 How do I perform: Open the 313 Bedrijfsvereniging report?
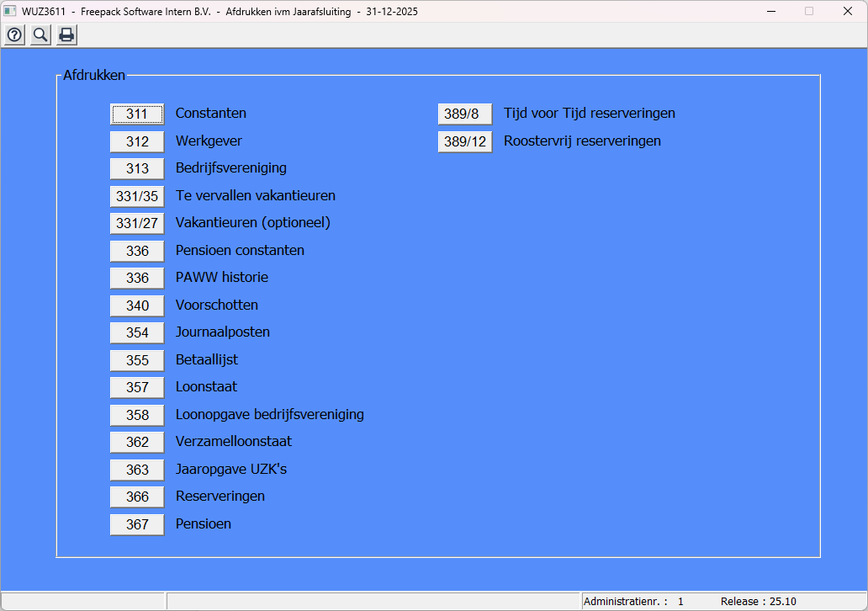pyautogui.click(x=137, y=168)
